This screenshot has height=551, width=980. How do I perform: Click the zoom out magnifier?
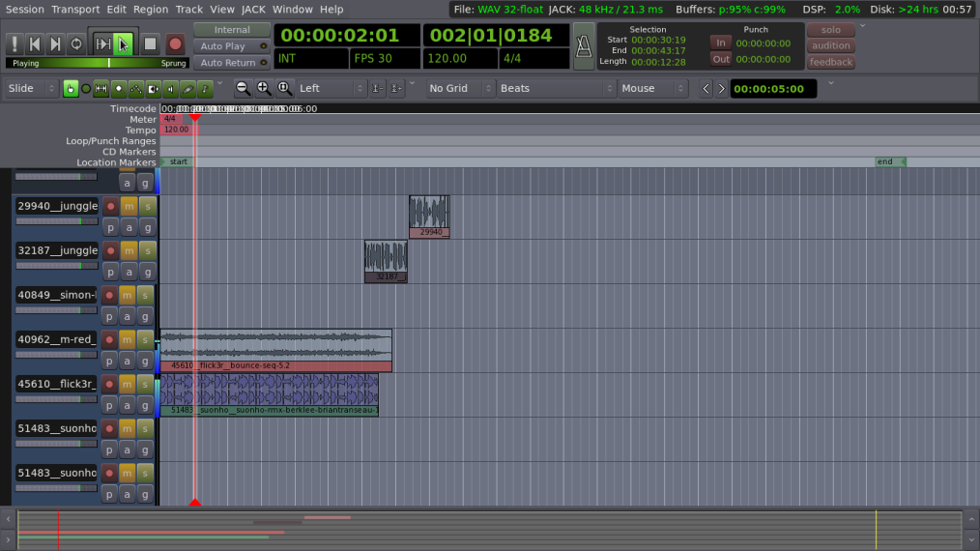click(x=244, y=89)
